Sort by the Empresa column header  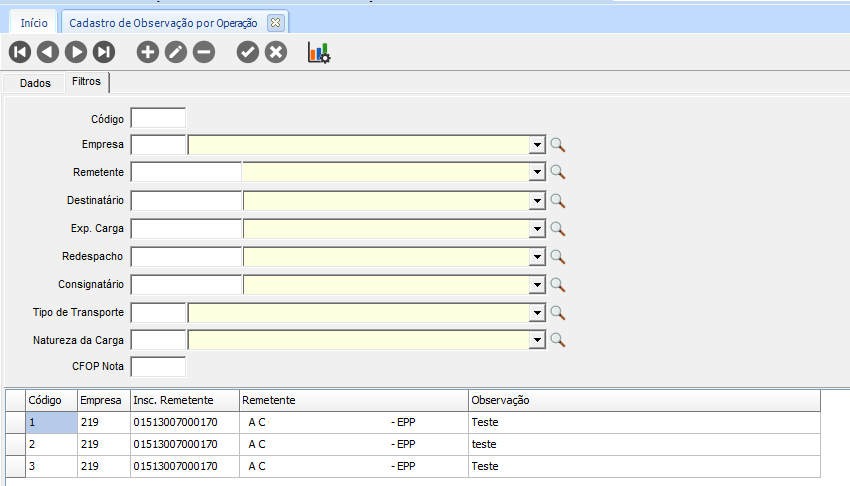(x=104, y=400)
